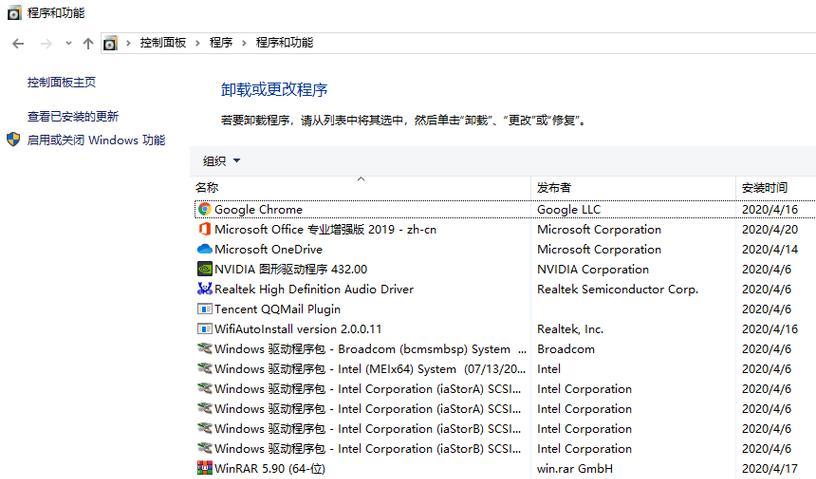Open the 组织 dropdown menu
The height and width of the screenshot is (479, 816).
222,161
